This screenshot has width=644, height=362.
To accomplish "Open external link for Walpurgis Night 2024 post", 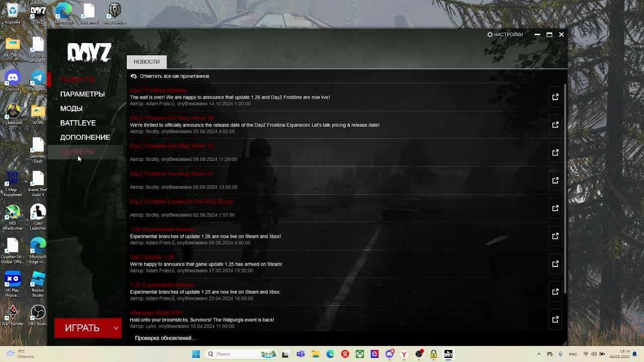I will tap(555, 319).
